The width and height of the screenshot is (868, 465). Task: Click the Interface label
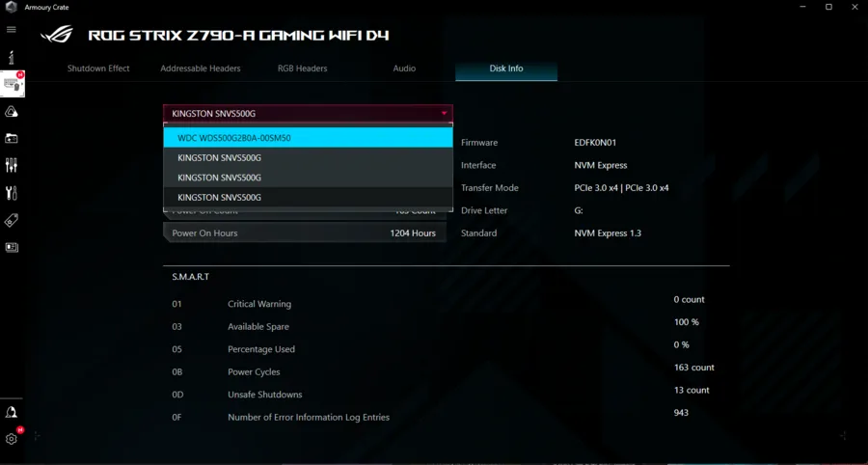click(478, 165)
